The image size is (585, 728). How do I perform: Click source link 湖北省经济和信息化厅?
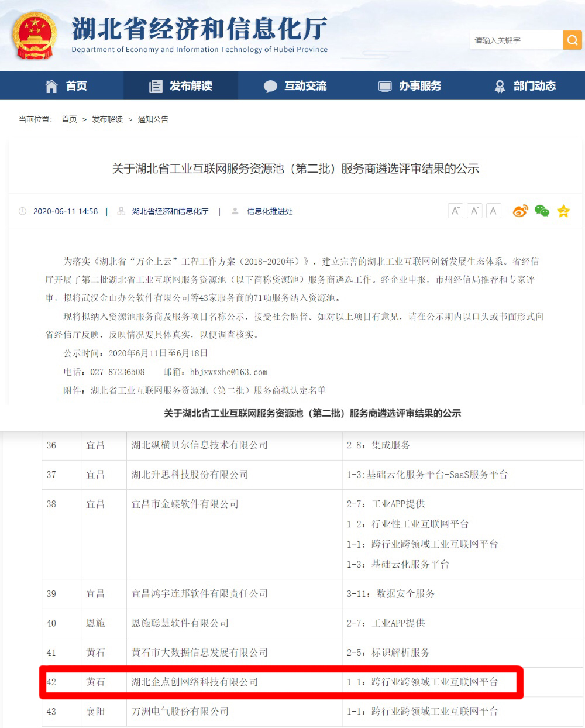coord(170,211)
